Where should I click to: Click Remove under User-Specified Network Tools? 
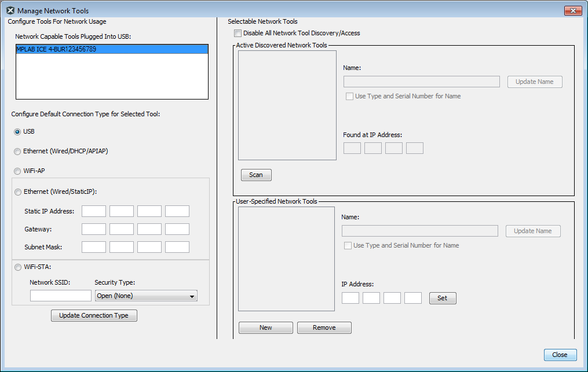coord(324,327)
